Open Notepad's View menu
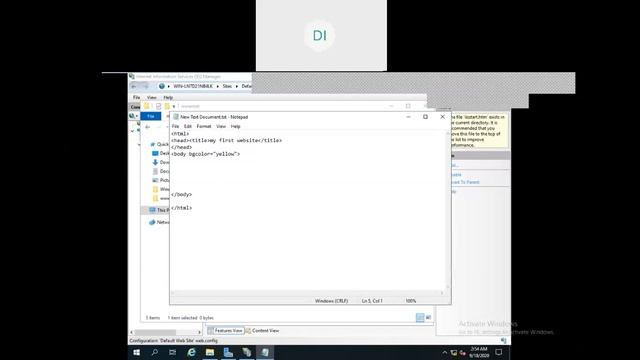Screen dimensions: 640x360 click(x=221, y=127)
